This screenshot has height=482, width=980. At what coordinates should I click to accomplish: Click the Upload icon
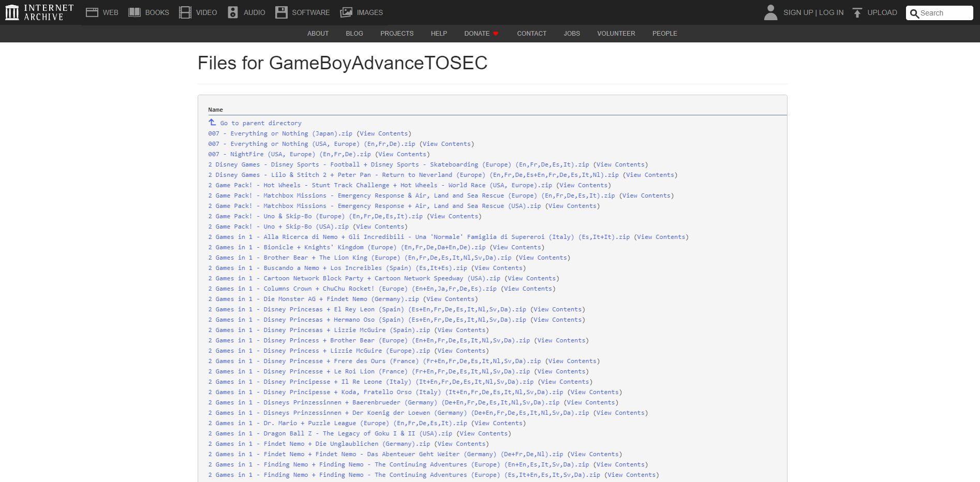(x=857, y=12)
